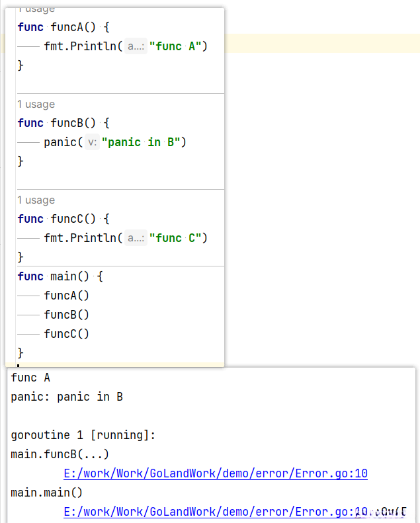The width and height of the screenshot is (420, 523).
Task: Click the funcC() call inside main
Action: point(66,334)
